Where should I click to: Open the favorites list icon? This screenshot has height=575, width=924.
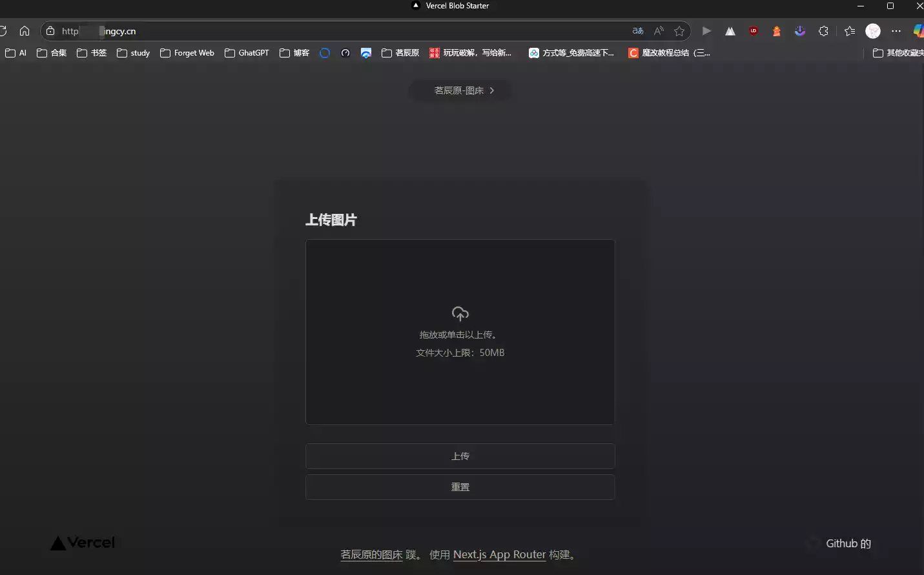[x=850, y=31]
